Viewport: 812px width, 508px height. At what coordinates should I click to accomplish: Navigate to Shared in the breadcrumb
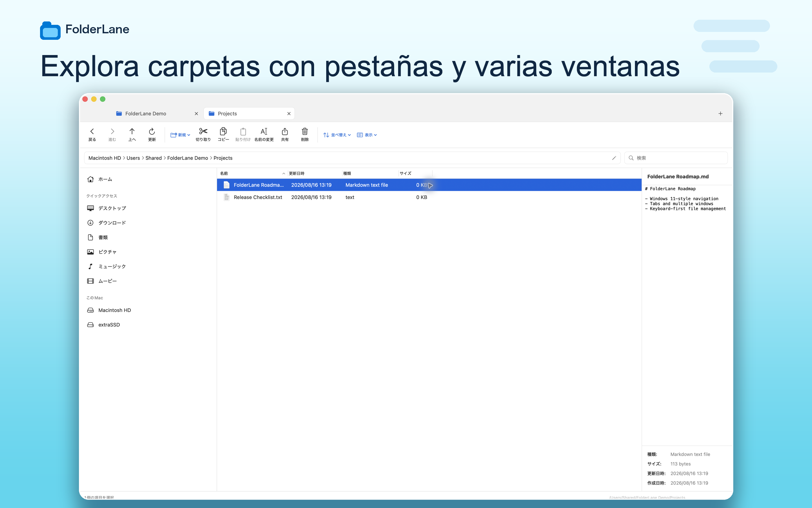154,158
